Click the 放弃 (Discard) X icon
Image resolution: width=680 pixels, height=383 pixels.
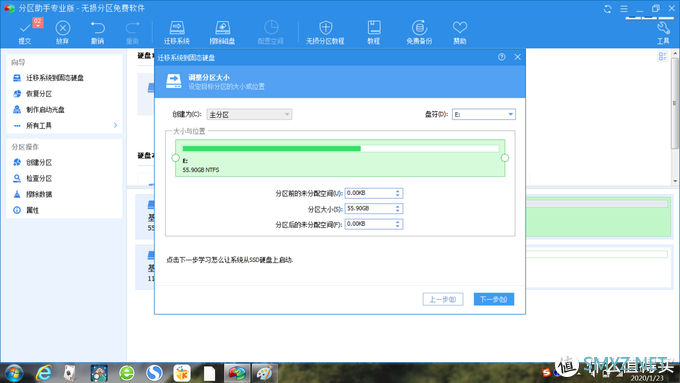pos(63,28)
